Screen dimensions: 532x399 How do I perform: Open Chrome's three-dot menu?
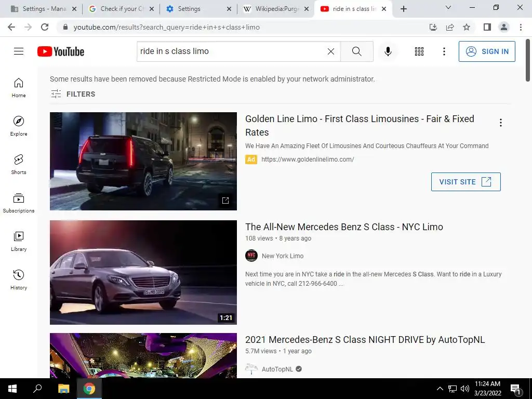tap(521, 27)
